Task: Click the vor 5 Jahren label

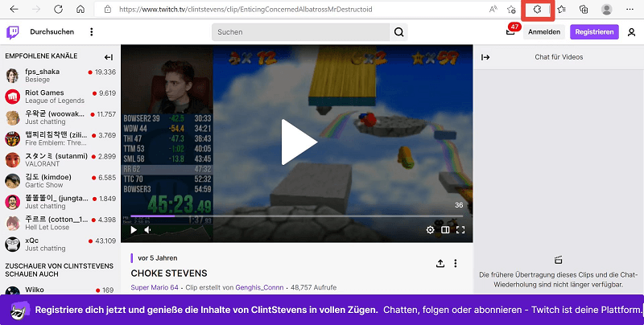Action: point(157,258)
